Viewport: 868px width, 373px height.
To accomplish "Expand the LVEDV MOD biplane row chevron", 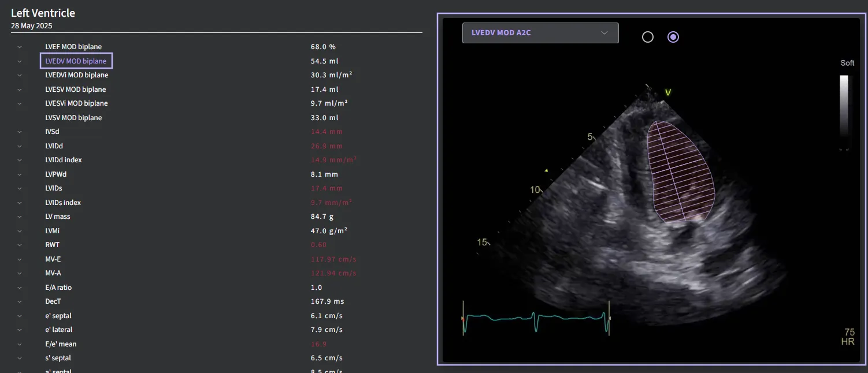I will [x=20, y=61].
